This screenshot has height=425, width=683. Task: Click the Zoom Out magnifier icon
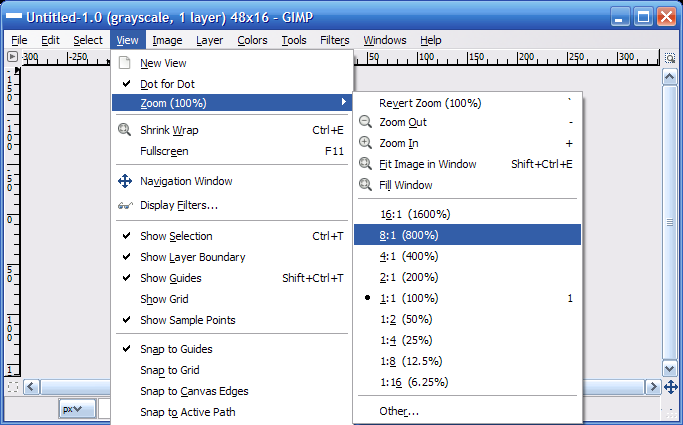point(365,122)
